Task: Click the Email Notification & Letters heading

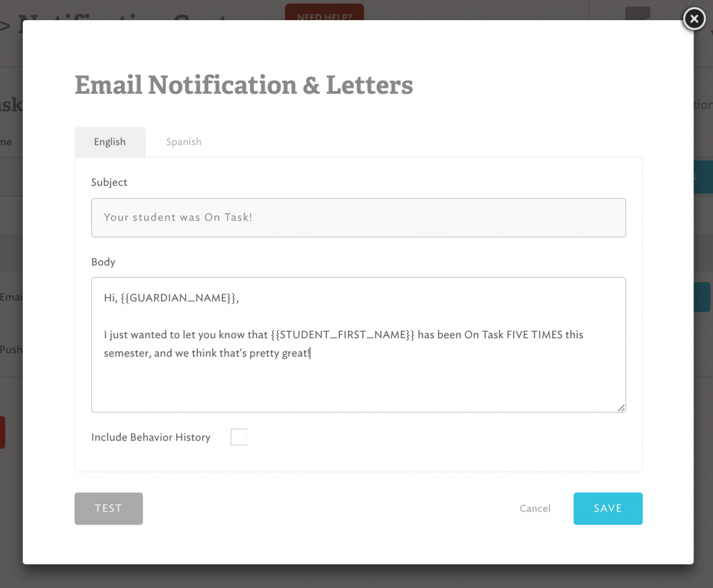Action: click(x=244, y=85)
